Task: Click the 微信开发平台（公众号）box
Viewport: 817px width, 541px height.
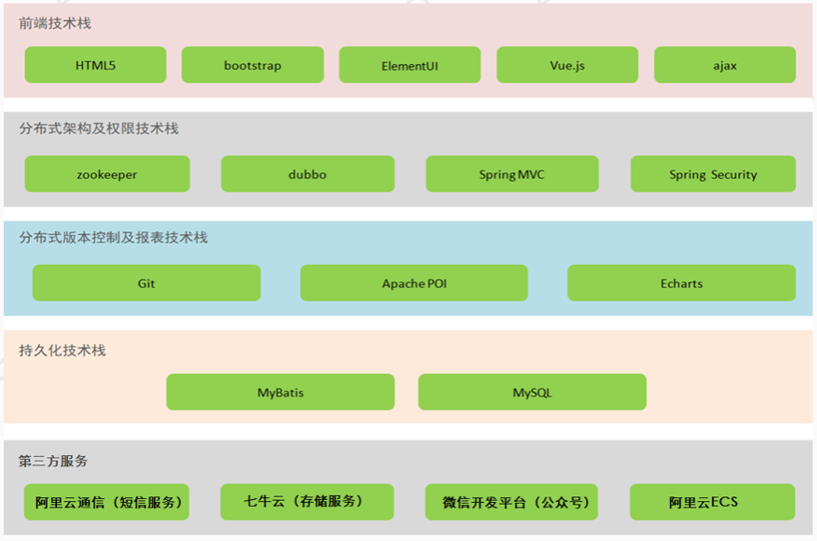Action: tap(512, 502)
